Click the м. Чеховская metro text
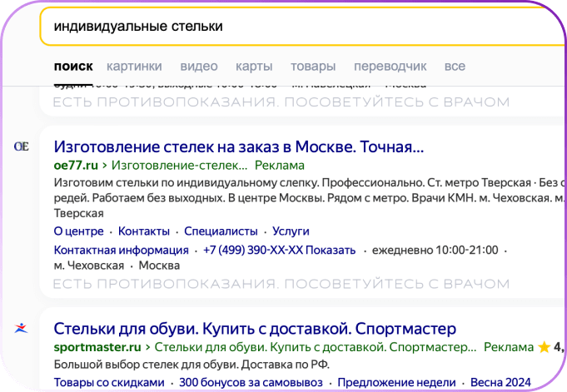 [89, 265]
